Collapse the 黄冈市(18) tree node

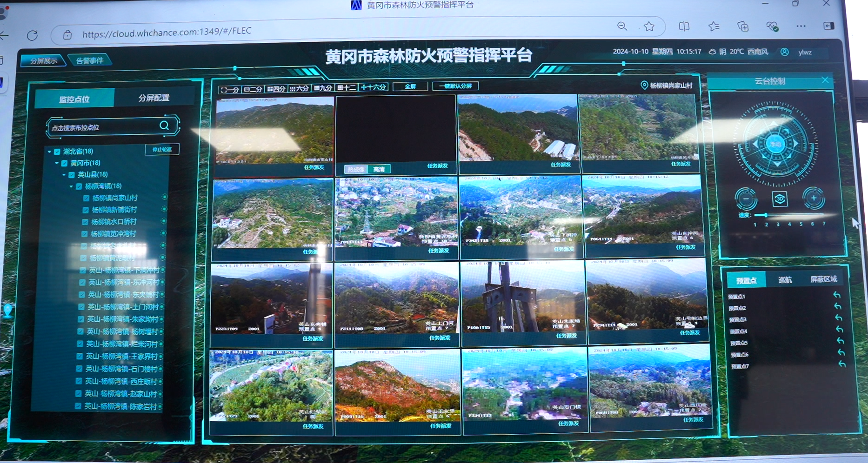pyautogui.click(x=57, y=163)
